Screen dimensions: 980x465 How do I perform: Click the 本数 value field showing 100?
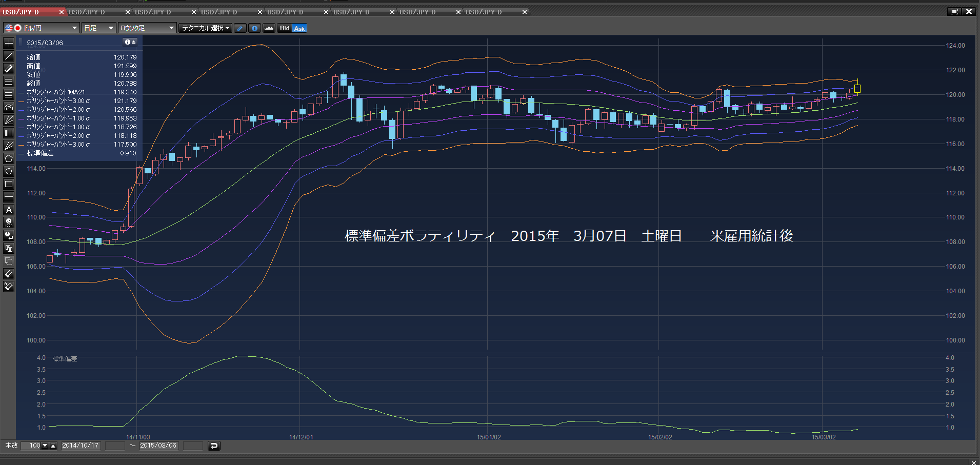[x=31, y=446]
